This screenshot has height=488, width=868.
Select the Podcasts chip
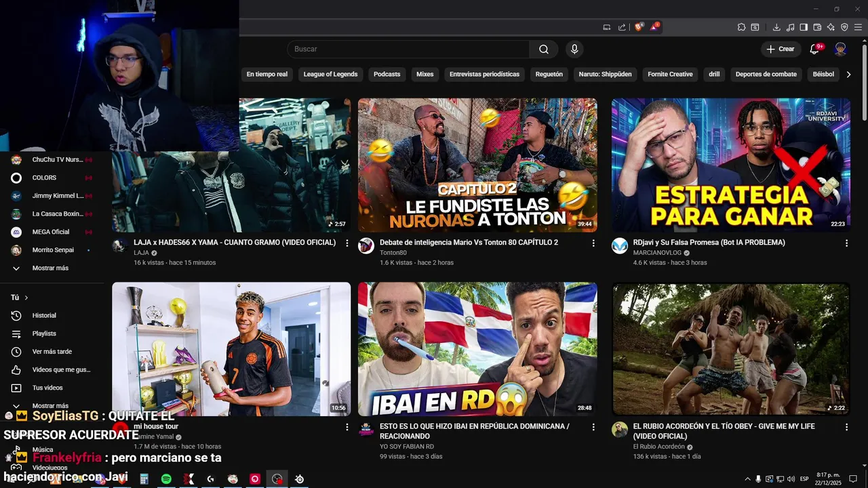(387, 75)
